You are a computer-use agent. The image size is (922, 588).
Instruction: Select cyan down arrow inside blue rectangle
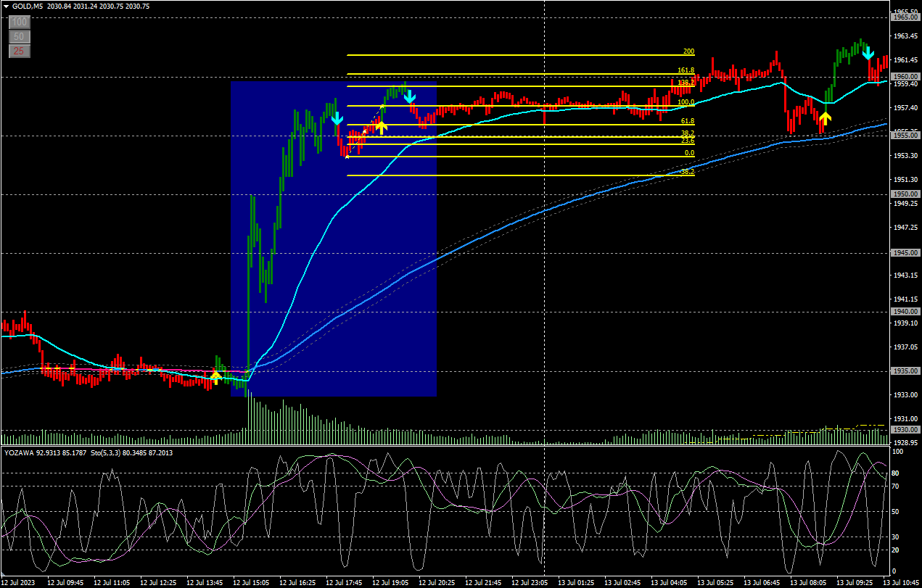[337, 119]
